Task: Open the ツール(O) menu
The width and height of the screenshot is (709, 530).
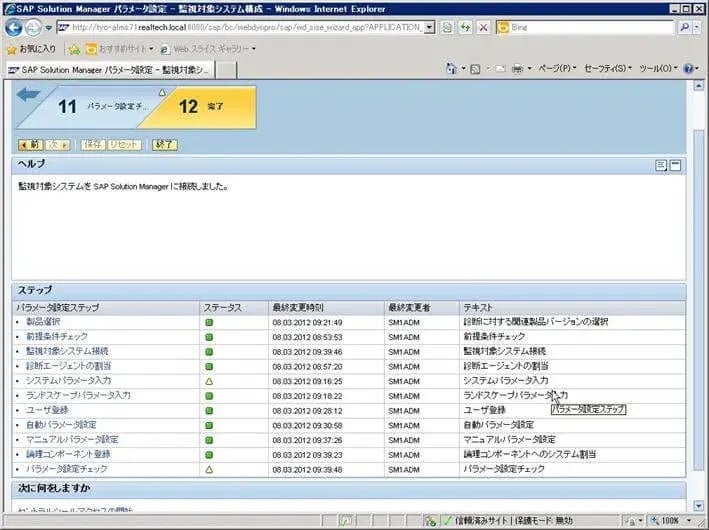Action: pyautogui.click(x=658, y=68)
